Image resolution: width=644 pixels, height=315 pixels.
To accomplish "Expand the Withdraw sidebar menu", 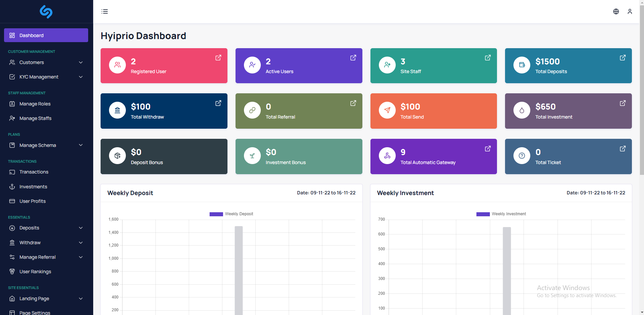I will [46, 243].
